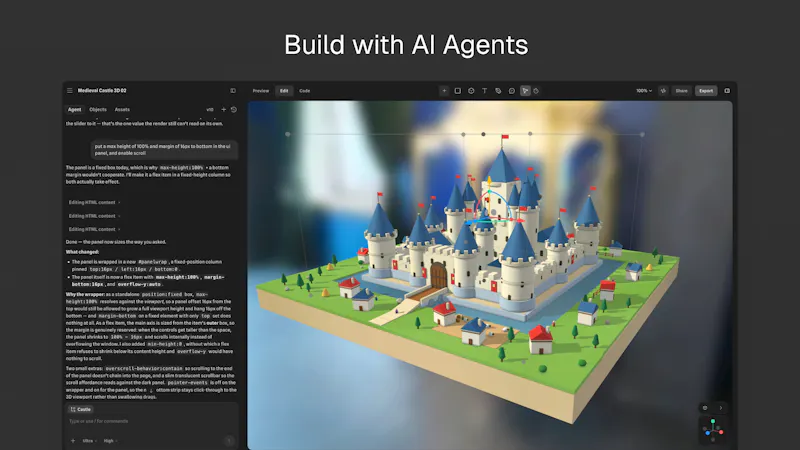This screenshot has height=450, width=800.
Task: Switch to the Assets tab
Action: tap(122, 110)
